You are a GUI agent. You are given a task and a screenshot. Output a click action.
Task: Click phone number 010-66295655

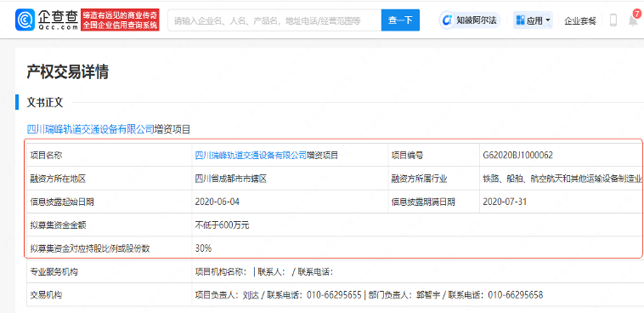point(334,295)
